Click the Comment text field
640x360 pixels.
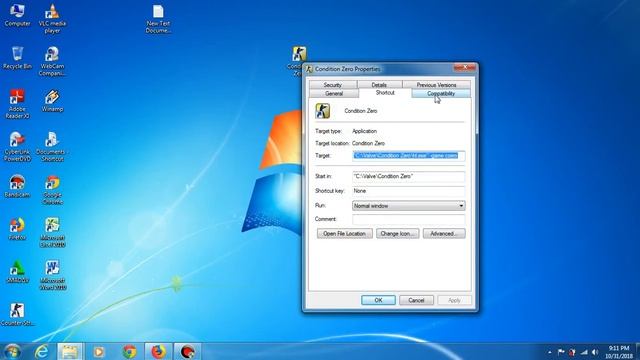(408, 219)
